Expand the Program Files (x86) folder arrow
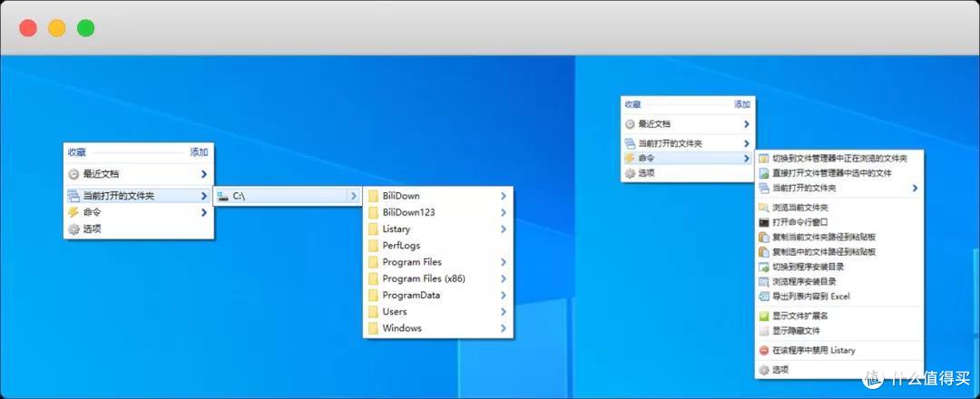This screenshot has width=980, height=399. tap(503, 278)
